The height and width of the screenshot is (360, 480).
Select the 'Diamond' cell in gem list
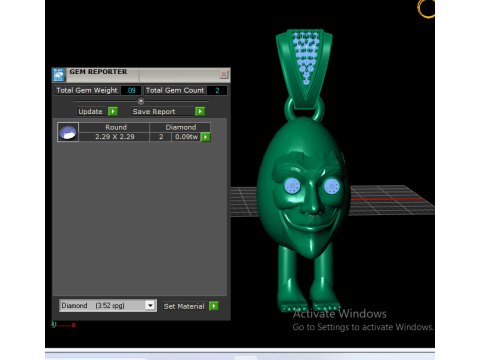pos(180,127)
